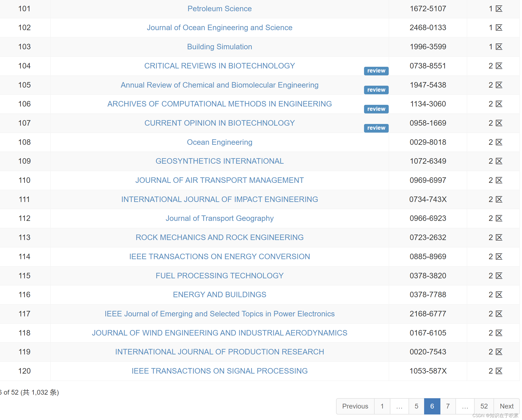Open the Petroleum Science journal link
The image size is (522, 420).
[x=219, y=9]
